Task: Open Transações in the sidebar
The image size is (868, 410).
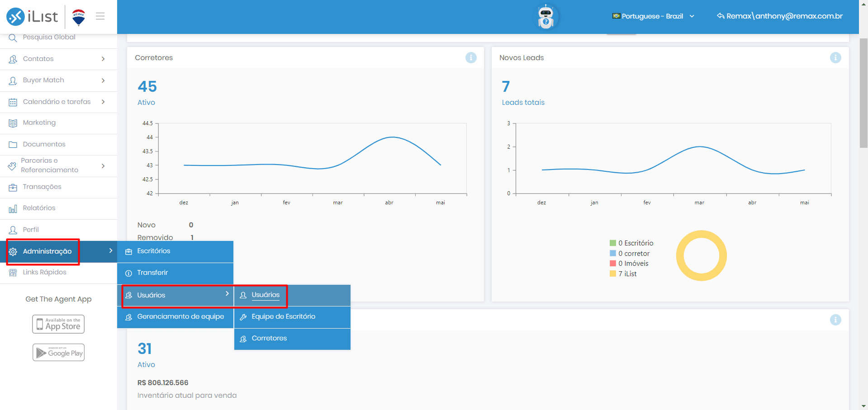Action: [x=58, y=187]
